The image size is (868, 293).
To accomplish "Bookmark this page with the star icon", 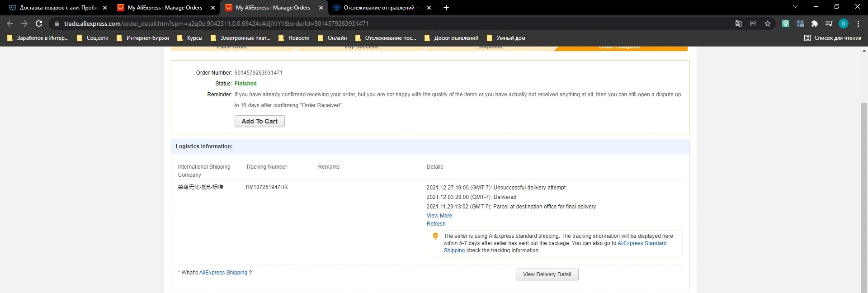I will pos(768,24).
